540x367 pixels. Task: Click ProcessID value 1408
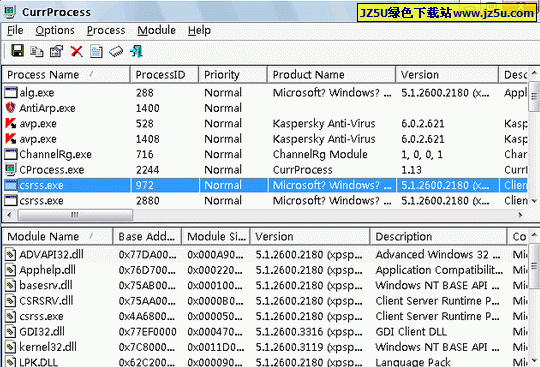tap(147, 139)
